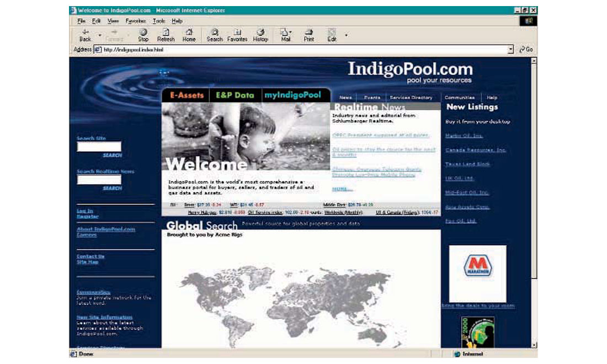Click the scroll down arrow of the page scrollbar
The width and height of the screenshot is (607, 364).
click(x=534, y=345)
